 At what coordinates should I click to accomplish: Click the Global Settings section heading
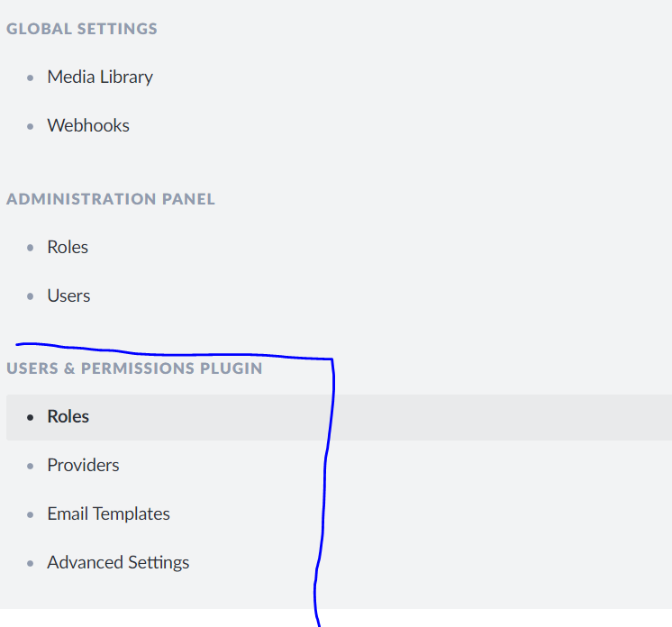82,29
